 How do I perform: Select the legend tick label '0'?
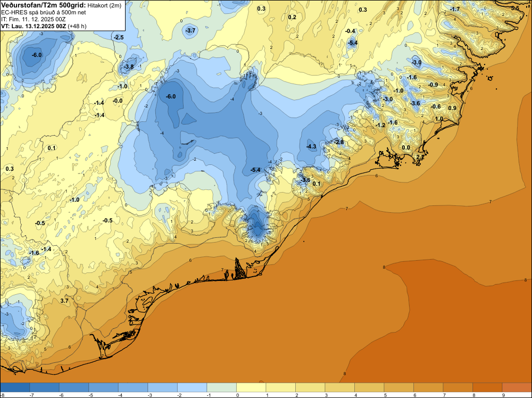[237, 395]
